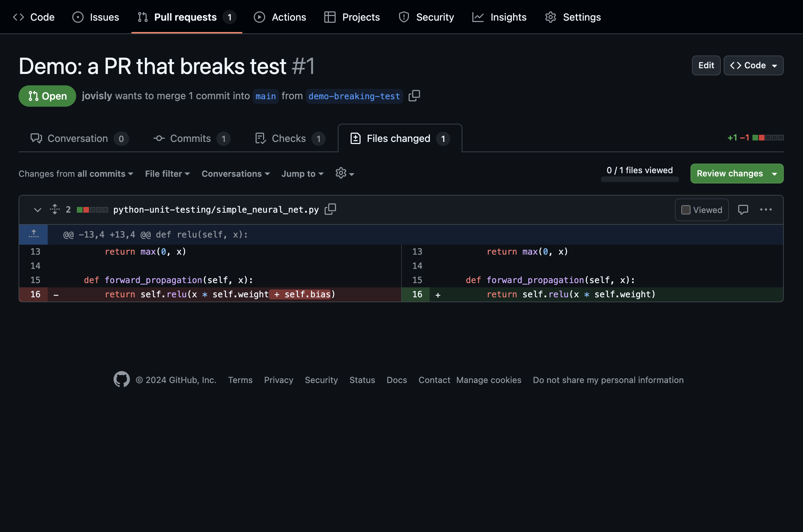This screenshot has height=532, width=803.
Task: Open Jump to dropdown
Action: pyautogui.click(x=303, y=174)
